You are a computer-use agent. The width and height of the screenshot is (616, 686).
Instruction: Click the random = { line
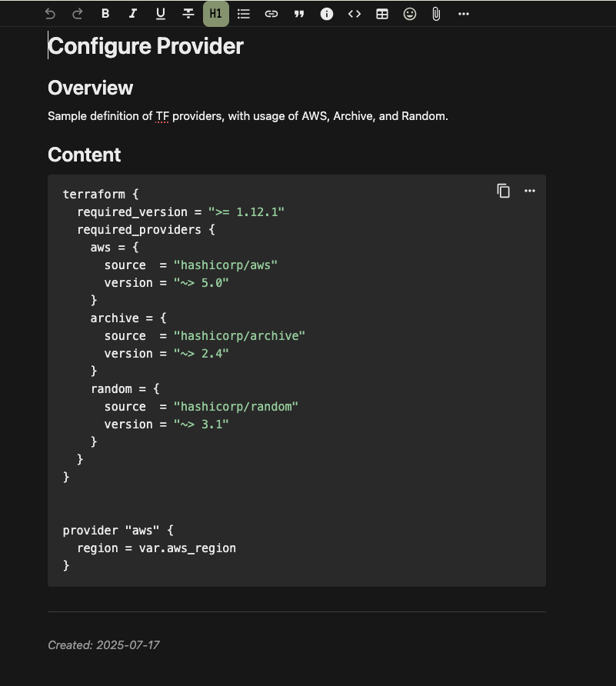coord(125,389)
